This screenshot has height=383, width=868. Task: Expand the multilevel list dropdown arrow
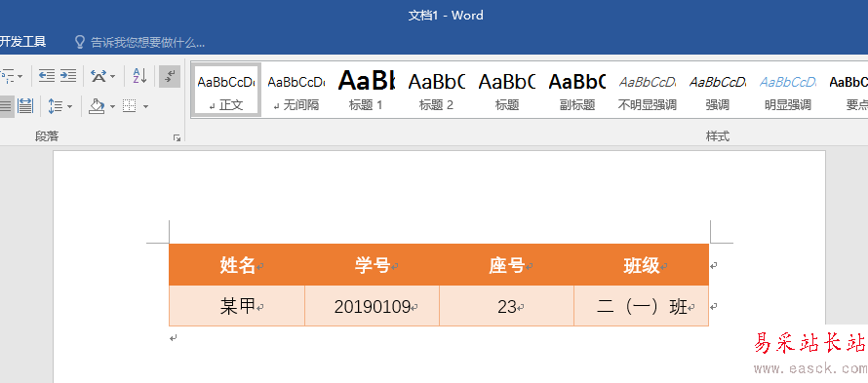click(x=20, y=76)
